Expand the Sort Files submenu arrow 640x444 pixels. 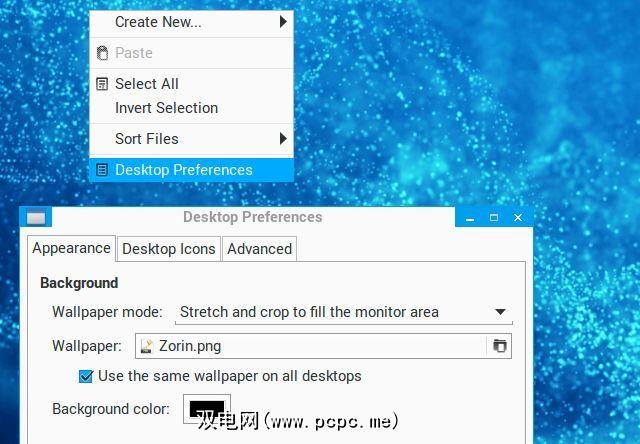(x=283, y=139)
